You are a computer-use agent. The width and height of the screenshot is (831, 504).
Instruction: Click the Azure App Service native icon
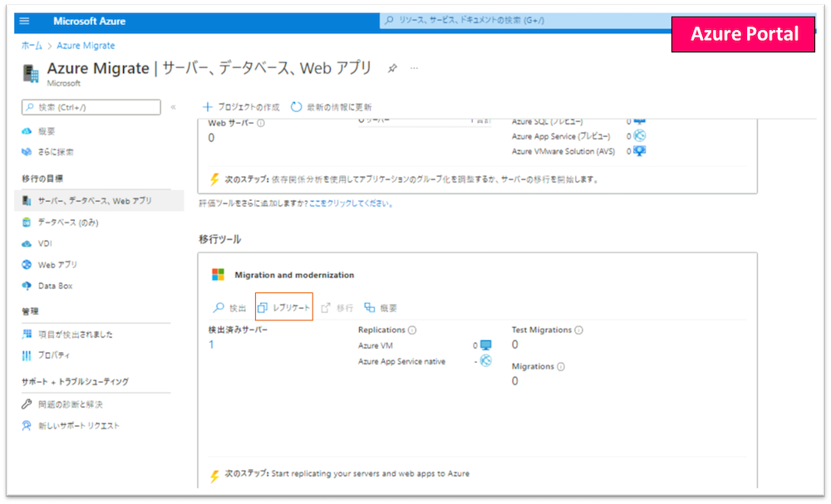pyautogui.click(x=485, y=361)
